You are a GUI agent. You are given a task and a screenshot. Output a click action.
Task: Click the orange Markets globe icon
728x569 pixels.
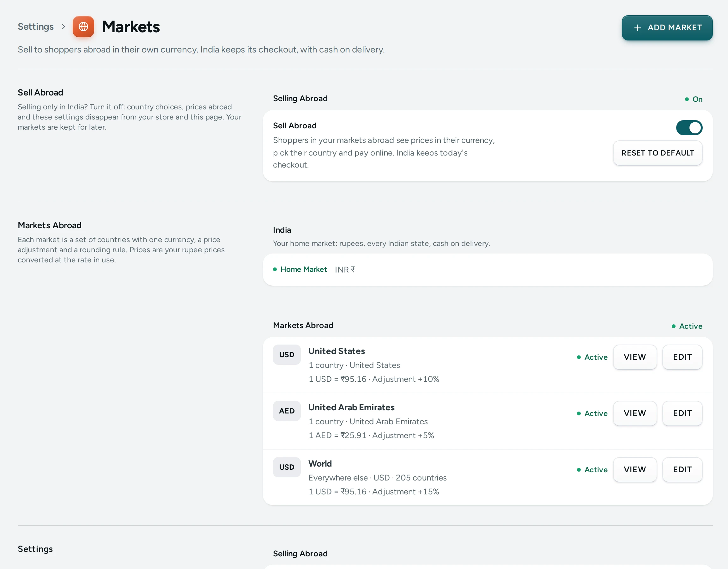(x=83, y=27)
